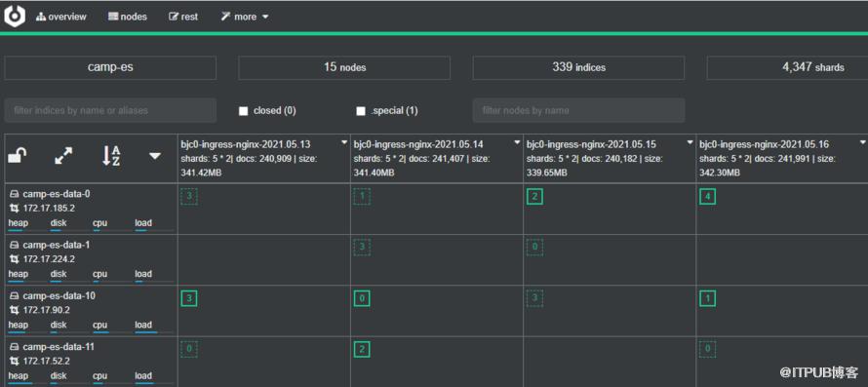Open dropdown for bjc0-ingress-nginx-2021.05.14 index
868x387 pixels.
(518, 143)
